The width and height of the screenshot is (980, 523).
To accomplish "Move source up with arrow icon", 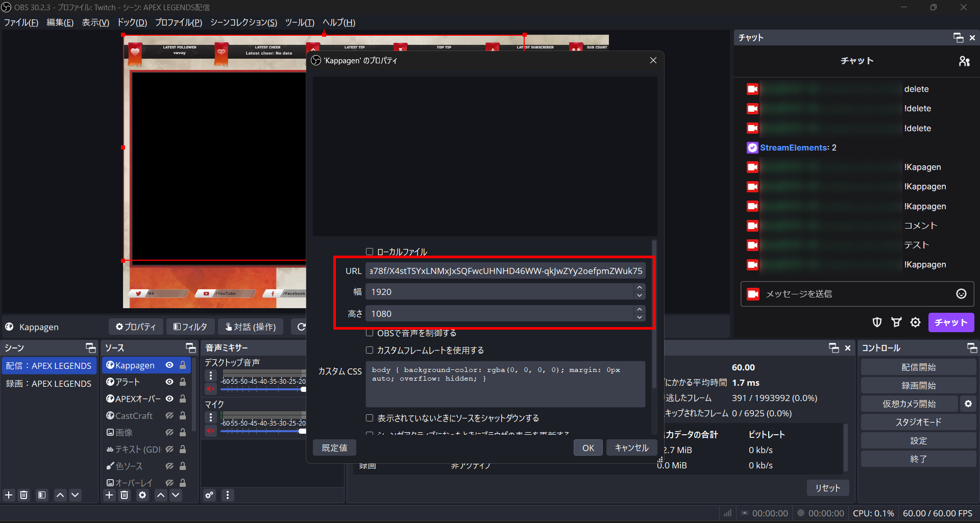I will point(161,495).
